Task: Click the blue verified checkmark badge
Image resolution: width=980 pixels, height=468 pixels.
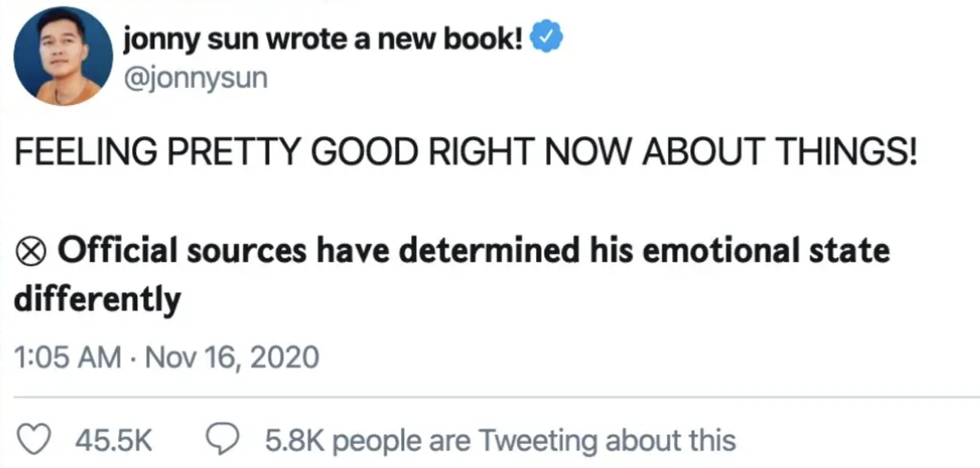Action: click(546, 36)
